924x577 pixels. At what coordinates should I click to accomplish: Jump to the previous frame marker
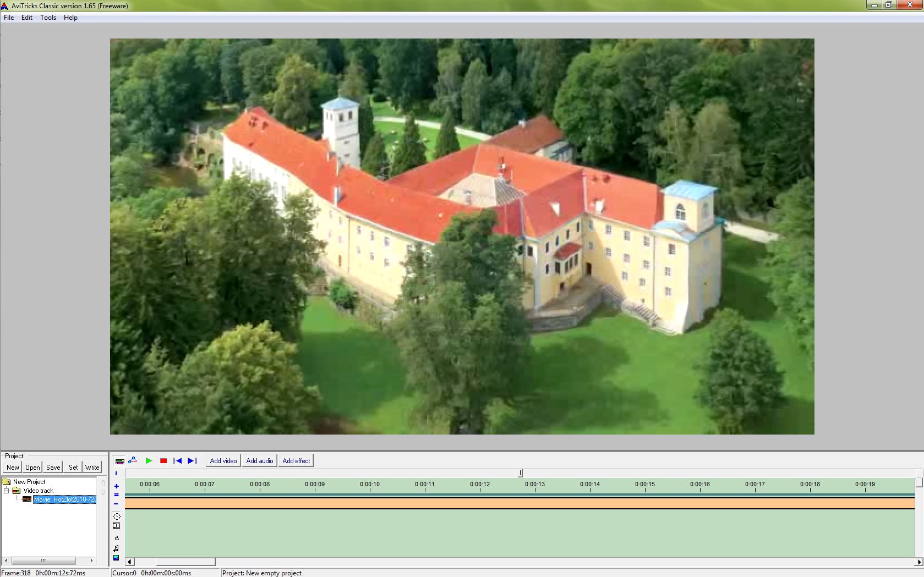point(177,460)
